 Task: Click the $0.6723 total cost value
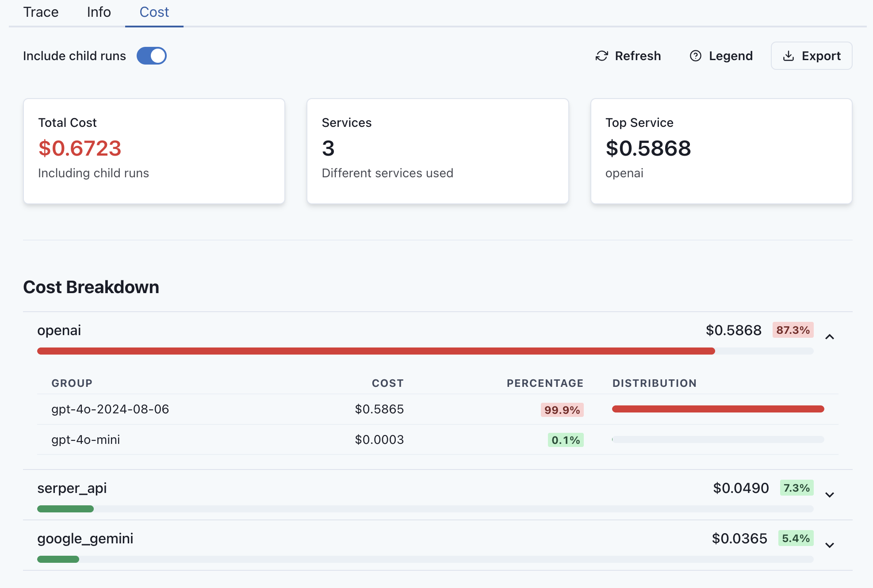[80, 148]
